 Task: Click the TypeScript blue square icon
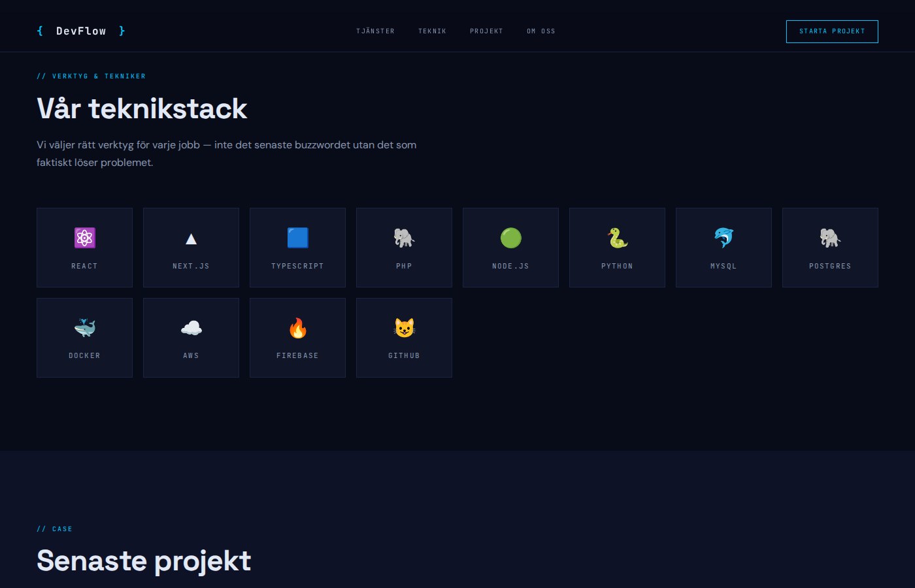tap(297, 238)
